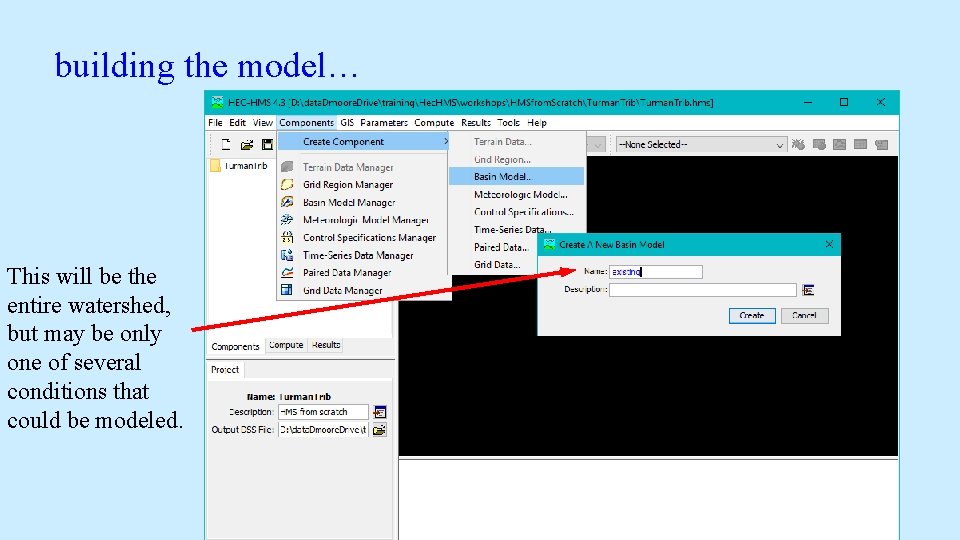Image resolution: width=960 pixels, height=540 pixels.
Task: Click the Paired Data Manager icon
Action: (287, 272)
